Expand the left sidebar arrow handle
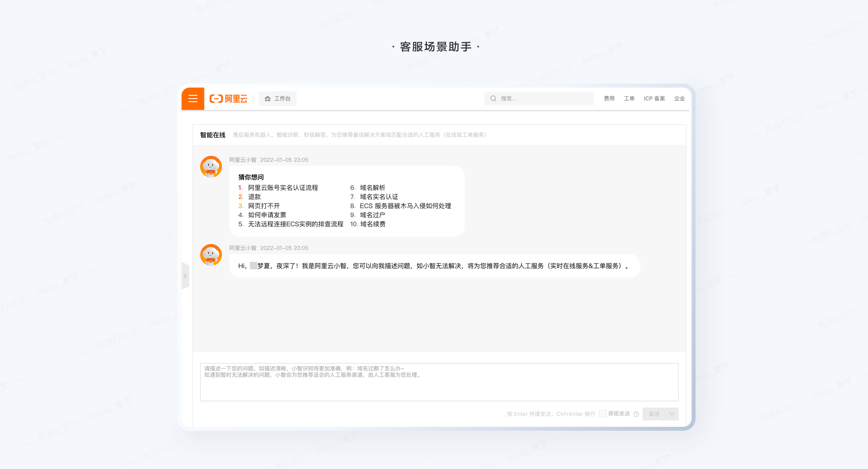This screenshot has width=868, height=469. pyautogui.click(x=185, y=276)
